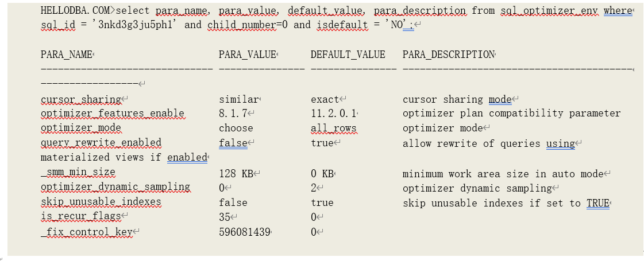The width and height of the screenshot is (644, 261).
Task: Click the HELLODBA.COM prompt text
Action: click(x=78, y=11)
